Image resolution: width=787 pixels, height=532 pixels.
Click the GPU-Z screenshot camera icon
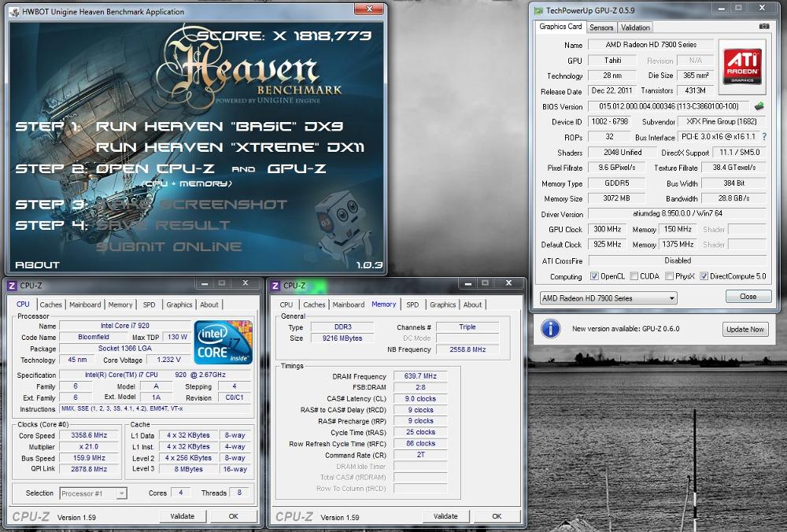764,27
